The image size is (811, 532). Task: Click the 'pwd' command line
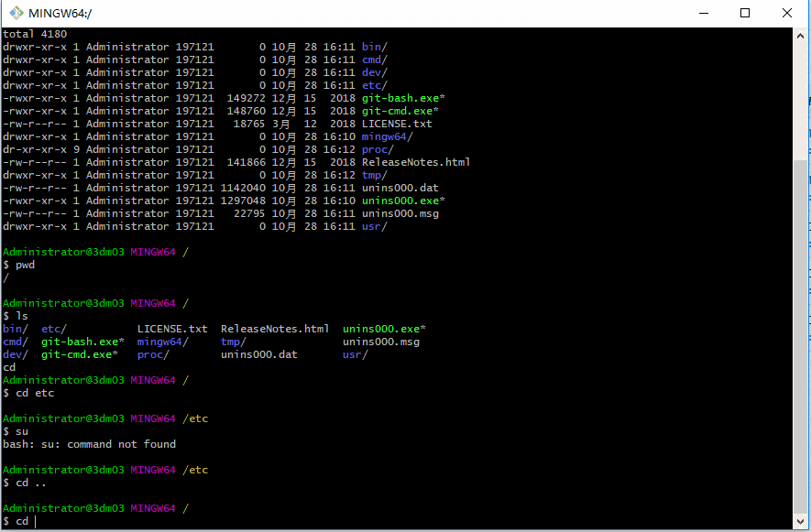(x=25, y=265)
